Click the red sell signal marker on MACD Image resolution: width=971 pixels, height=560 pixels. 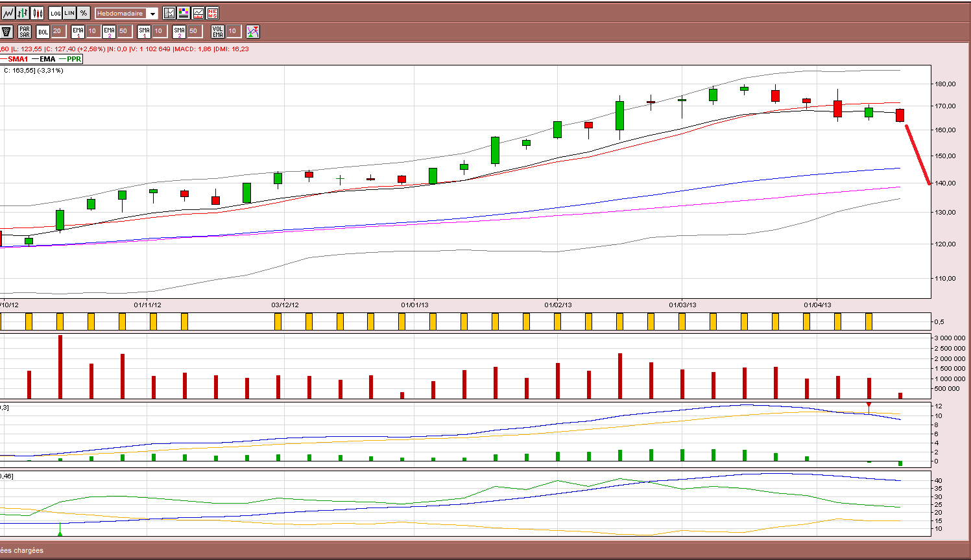869,405
